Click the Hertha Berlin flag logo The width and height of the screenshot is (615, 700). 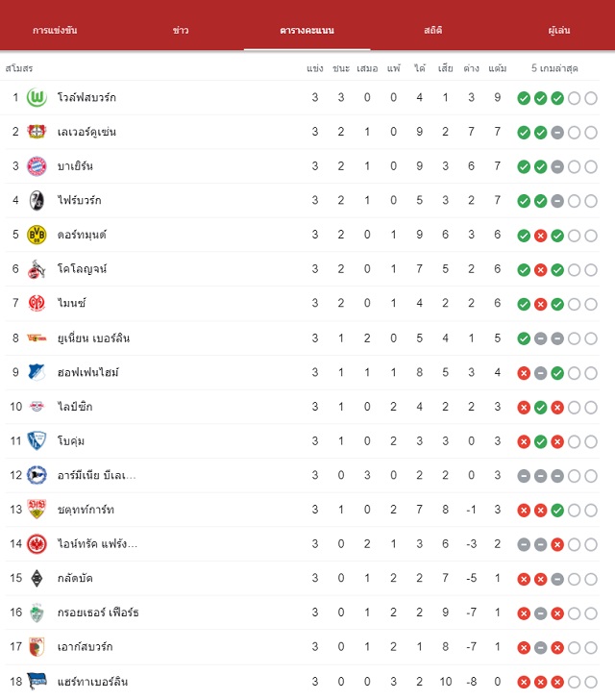[37, 681]
